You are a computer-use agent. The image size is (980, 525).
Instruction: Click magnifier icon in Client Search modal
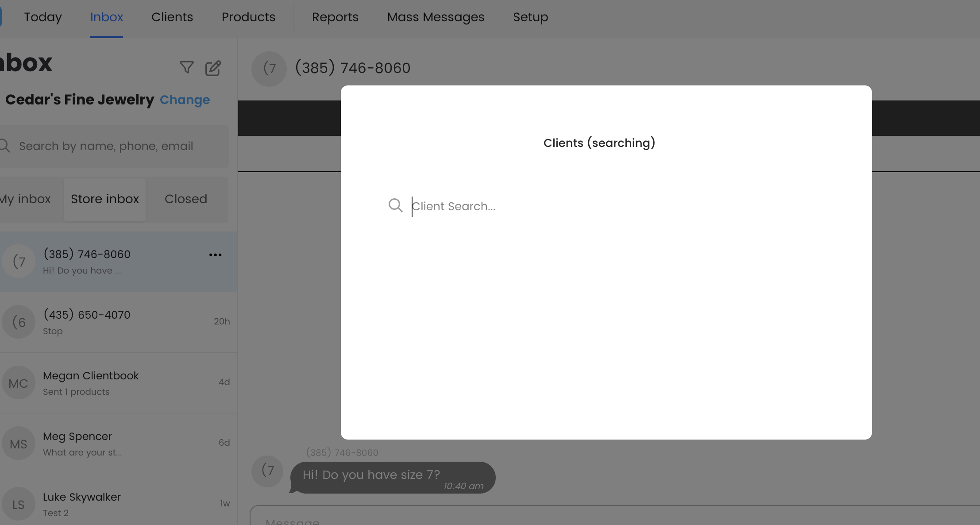click(x=395, y=205)
